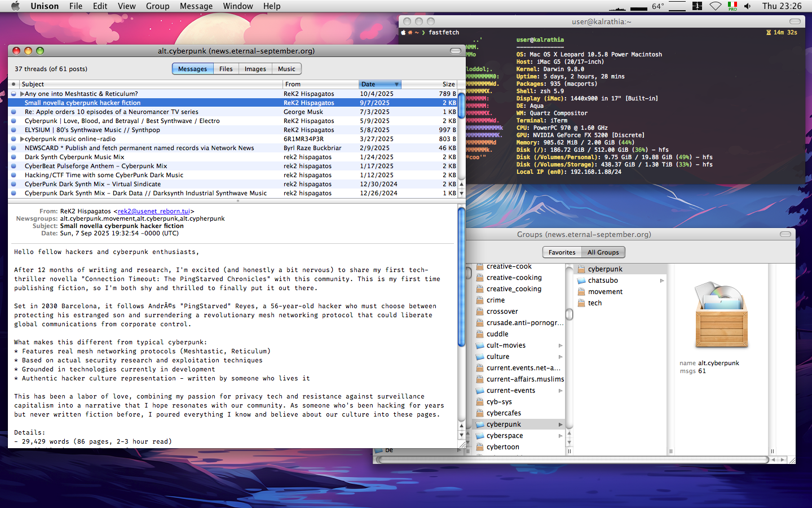Screen dimensions: 812x508
Task: Open the Message menu
Action: [196, 6]
